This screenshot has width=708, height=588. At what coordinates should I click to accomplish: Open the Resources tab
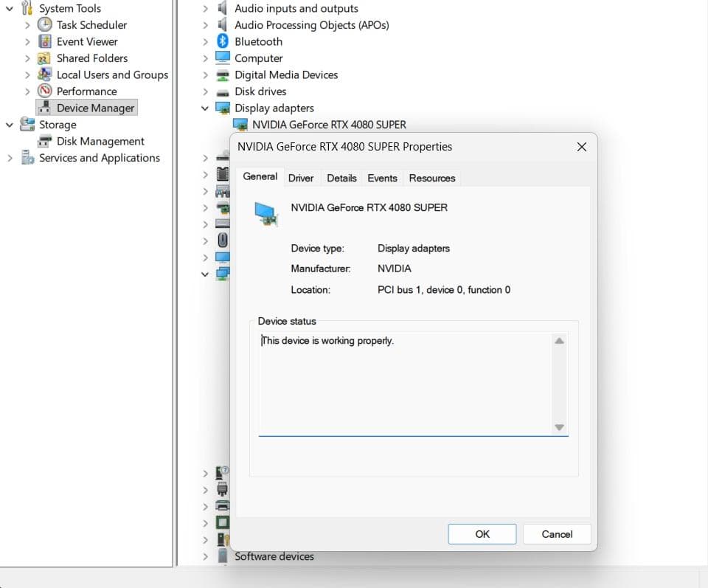[x=432, y=178]
